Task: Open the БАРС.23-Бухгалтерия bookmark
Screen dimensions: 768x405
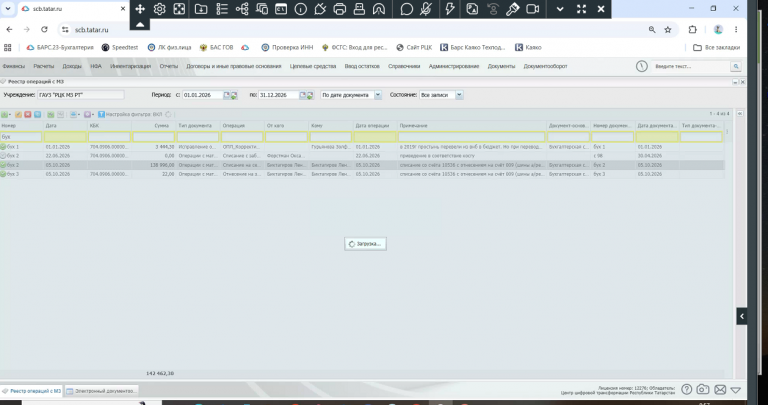Action: click(60, 48)
